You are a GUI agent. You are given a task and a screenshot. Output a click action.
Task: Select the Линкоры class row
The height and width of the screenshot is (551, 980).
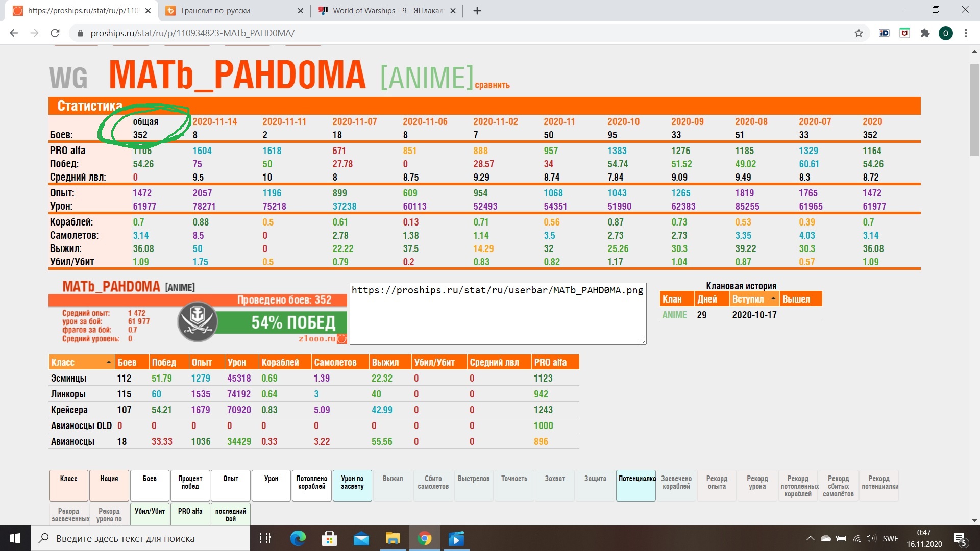tap(314, 394)
